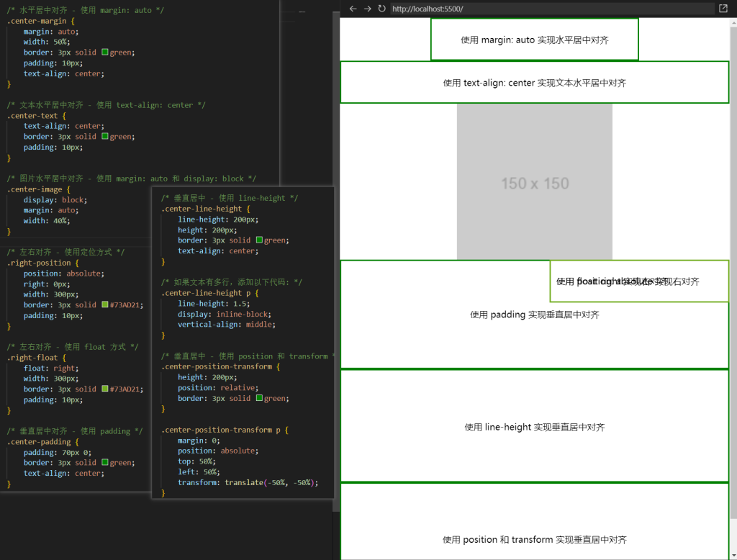Open preview in external browser
The image size is (737, 560).
(723, 9)
